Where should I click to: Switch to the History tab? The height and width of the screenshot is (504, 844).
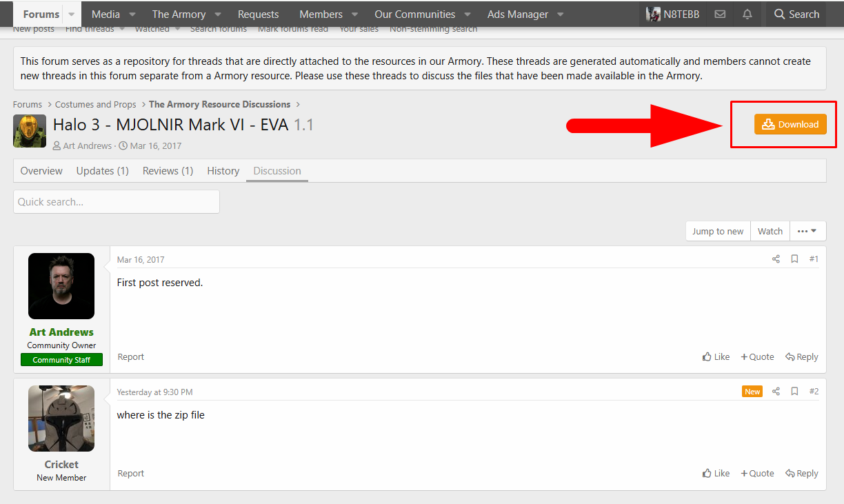pyautogui.click(x=223, y=171)
